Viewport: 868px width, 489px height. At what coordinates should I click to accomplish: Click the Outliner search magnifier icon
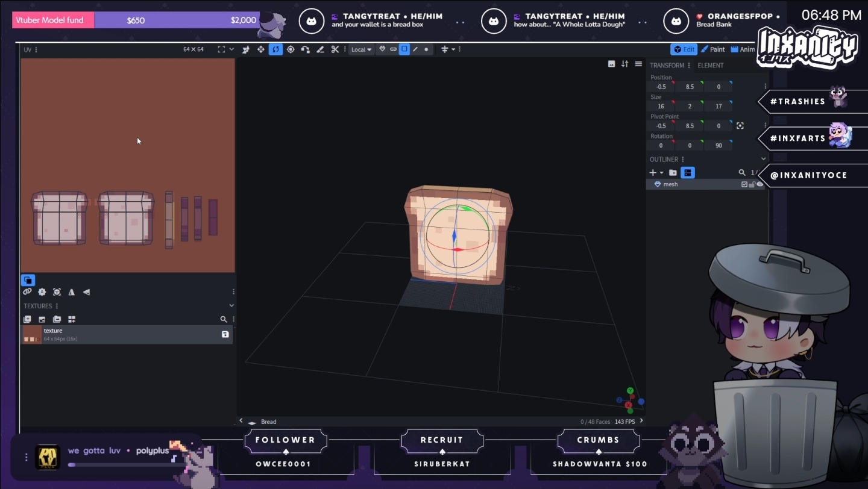point(742,173)
